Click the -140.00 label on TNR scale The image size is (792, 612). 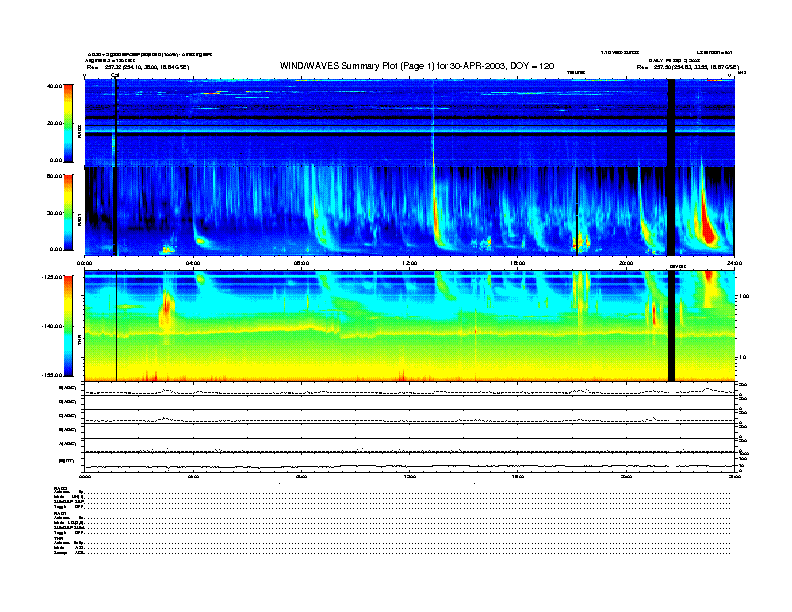coord(52,326)
